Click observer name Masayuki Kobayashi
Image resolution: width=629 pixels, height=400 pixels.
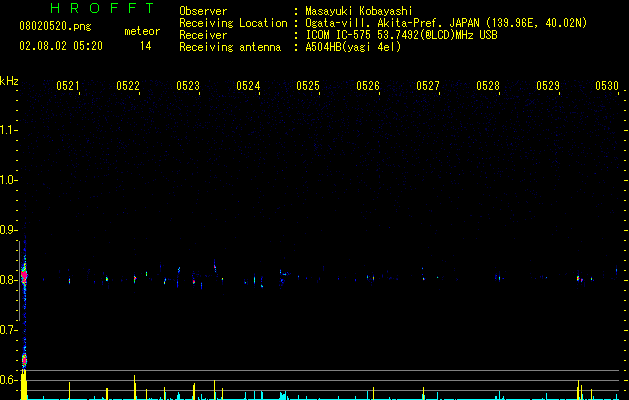click(359, 11)
